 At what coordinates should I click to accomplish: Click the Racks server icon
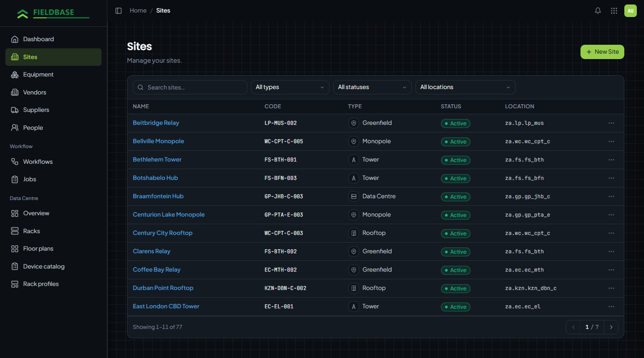tap(15, 231)
